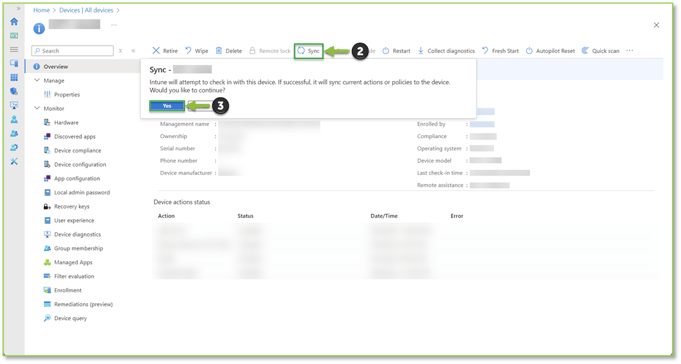Collapse the side menu with double-chevron

point(133,51)
